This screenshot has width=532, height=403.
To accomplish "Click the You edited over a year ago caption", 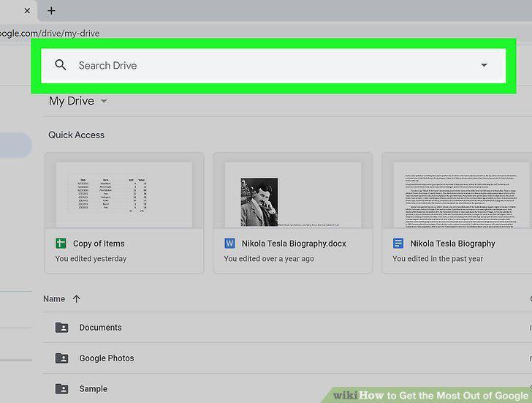I will (x=269, y=259).
